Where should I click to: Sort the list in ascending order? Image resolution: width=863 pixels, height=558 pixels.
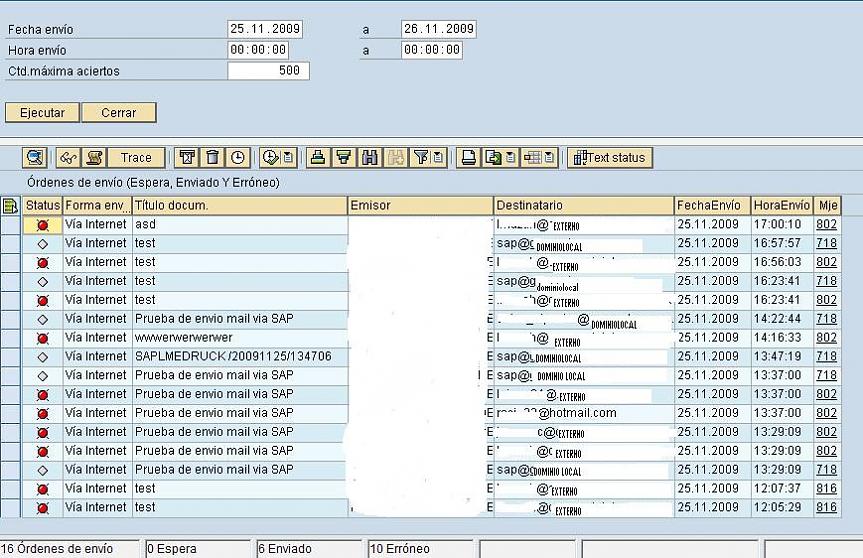coord(319,158)
